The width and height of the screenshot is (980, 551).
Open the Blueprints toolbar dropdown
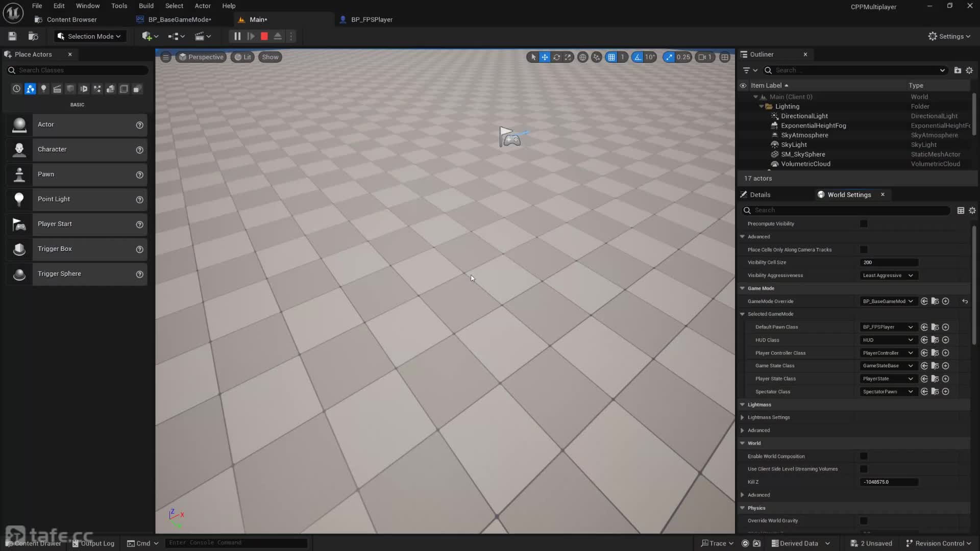pyautogui.click(x=176, y=36)
